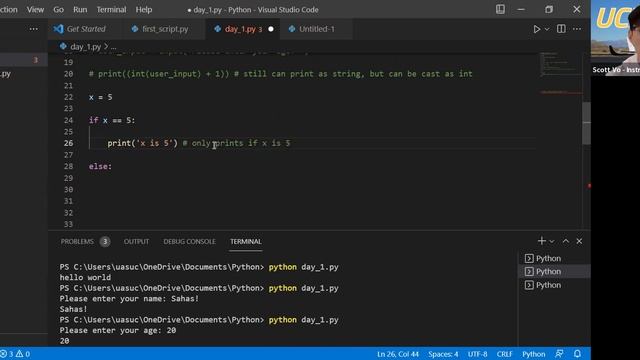This screenshot has width=640, height=360.
Task: Click the webcam thumbnail of Scott Vo
Action: (x=615, y=38)
